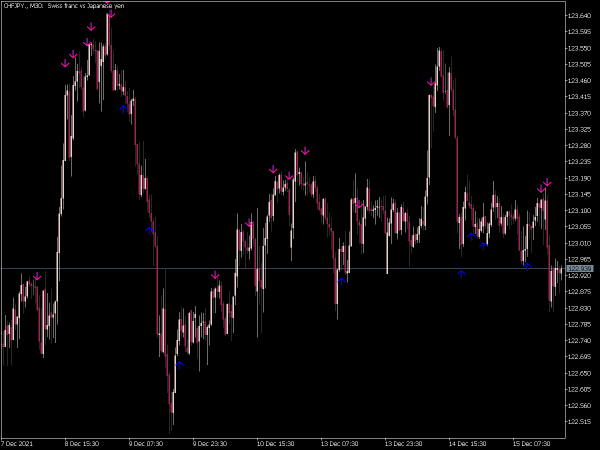Click the 122.785 price scale value
600x450 pixels.
coord(579,324)
